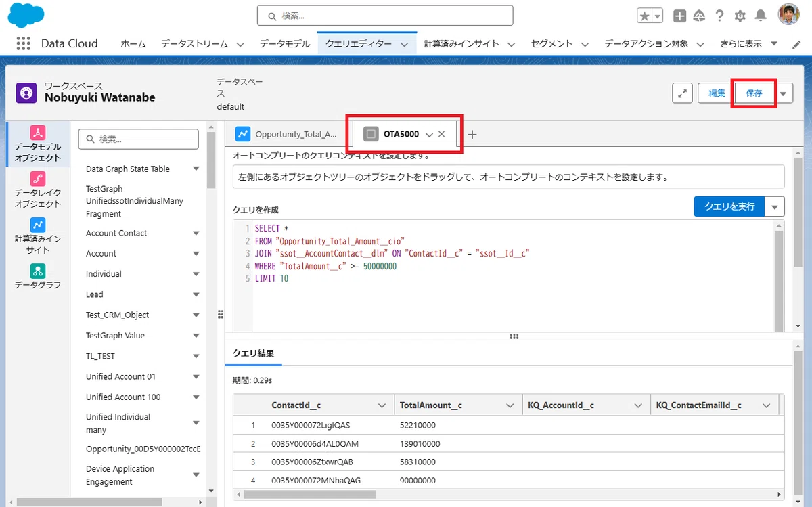Open the KQ_ContactEmailId__c column menu
Screen dimensions: 812x507
pyautogui.click(x=766, y=405)
